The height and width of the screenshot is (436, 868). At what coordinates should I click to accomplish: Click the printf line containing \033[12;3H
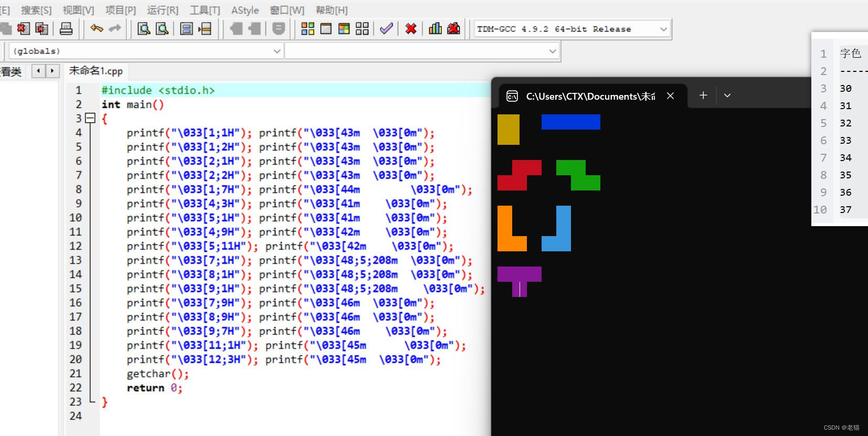[283, 359]
